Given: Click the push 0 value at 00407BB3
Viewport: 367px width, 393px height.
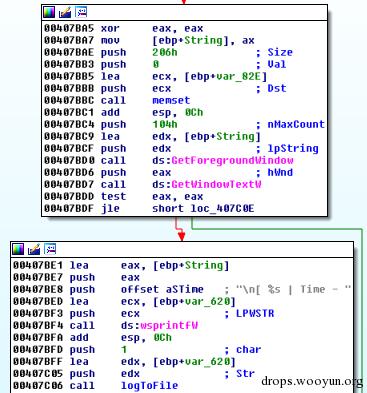Looking at the screenshot, I should click(x=156, y=64).
